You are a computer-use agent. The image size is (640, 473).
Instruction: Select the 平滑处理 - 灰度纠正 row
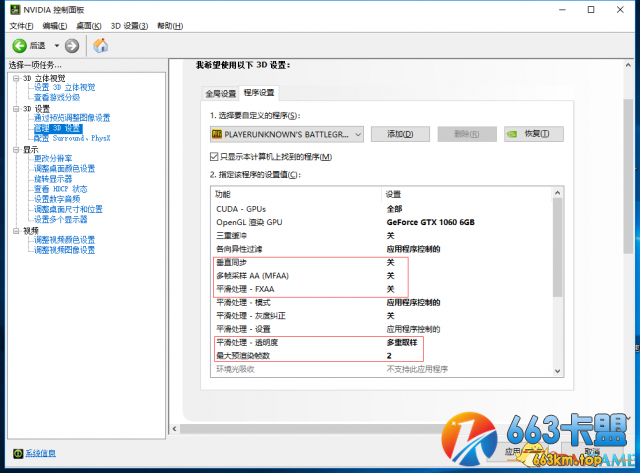click(x=382, y=316)
